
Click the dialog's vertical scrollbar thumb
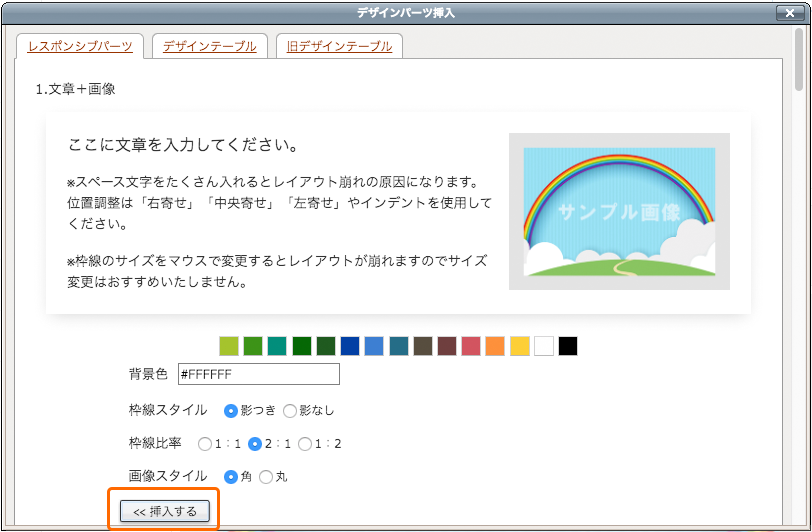pos(799,60)
